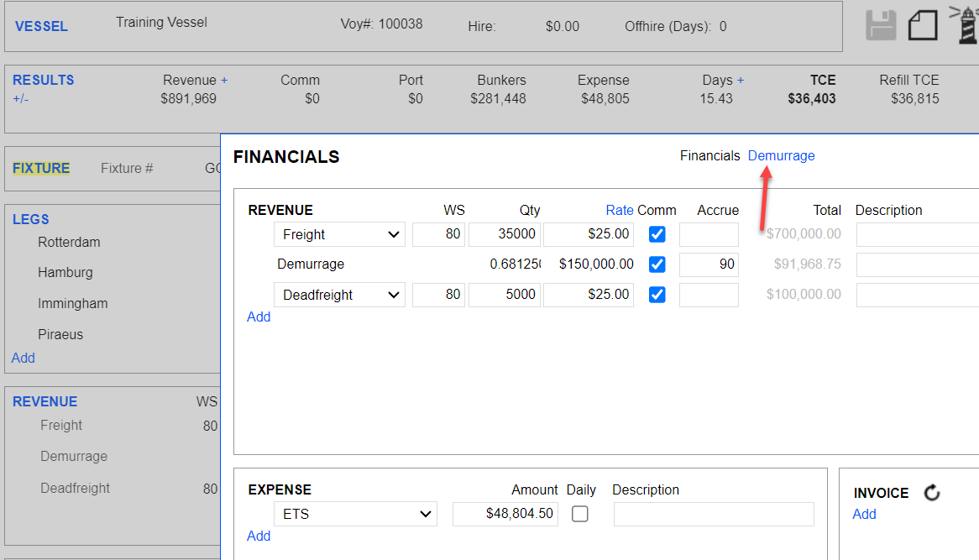Toggle the Demurrage commission checkbox
Viewport: 979px width, 560px height.
657,264
